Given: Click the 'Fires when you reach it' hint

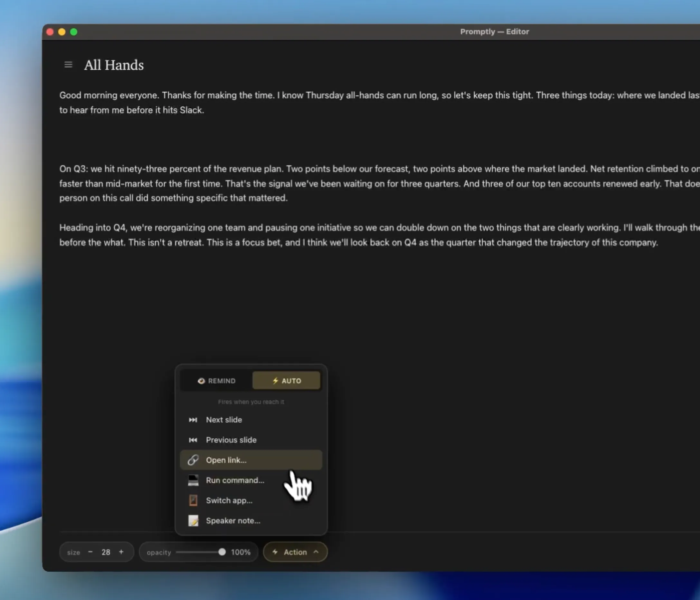Looking at the screenshot, I should click(x=251, y=402).
